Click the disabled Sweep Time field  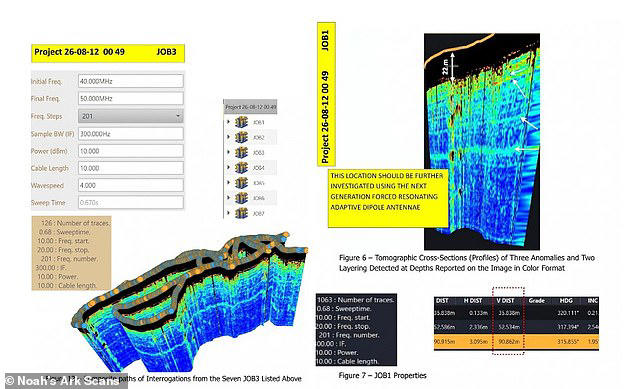point(131,203)
